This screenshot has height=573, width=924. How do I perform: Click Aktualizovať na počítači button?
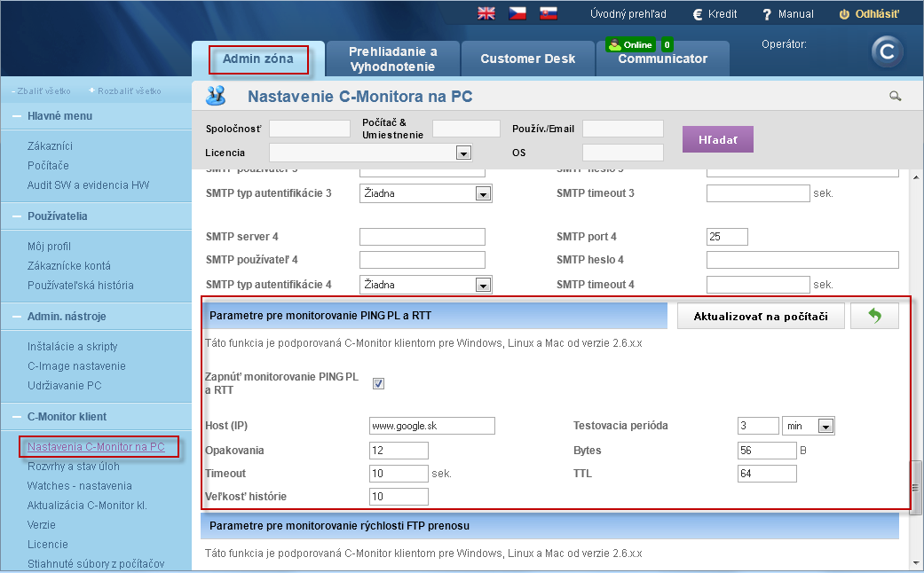click(761, 317)
